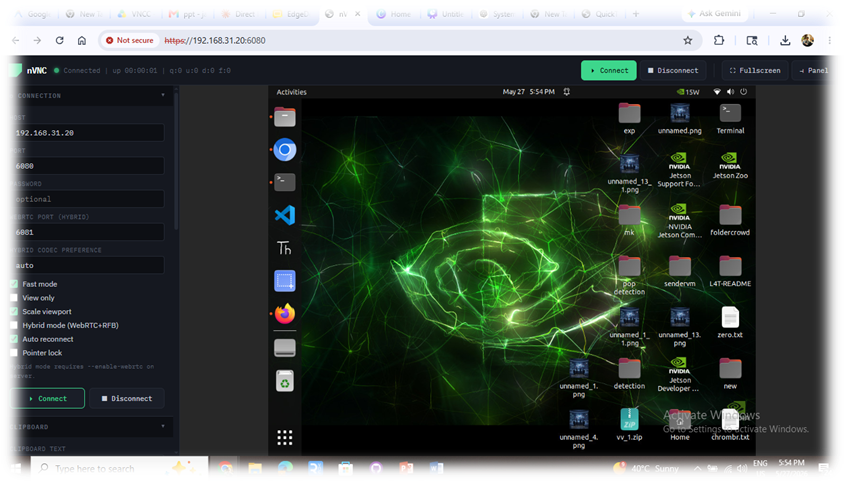Viewport: 845px width, 482px height.
Task: Toggle the nVNC Panel button
Action: (813, 71)
